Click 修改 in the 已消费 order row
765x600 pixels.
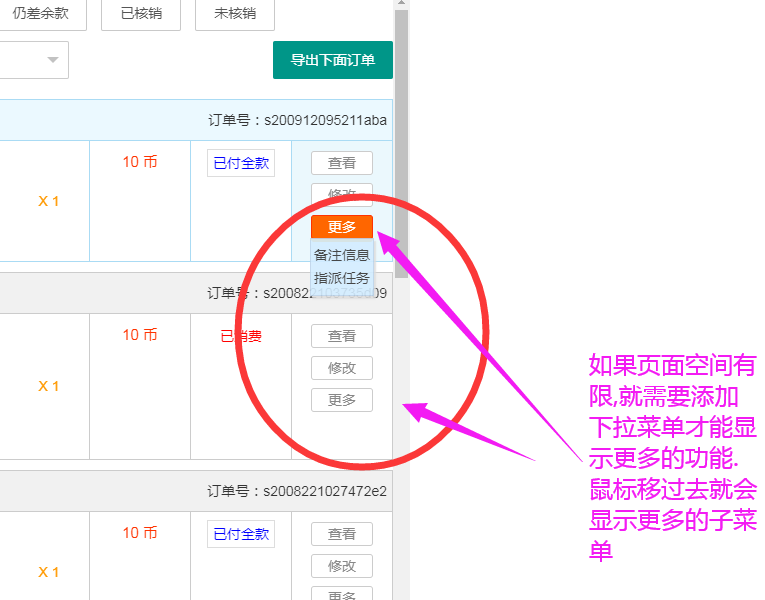[341, 368]
